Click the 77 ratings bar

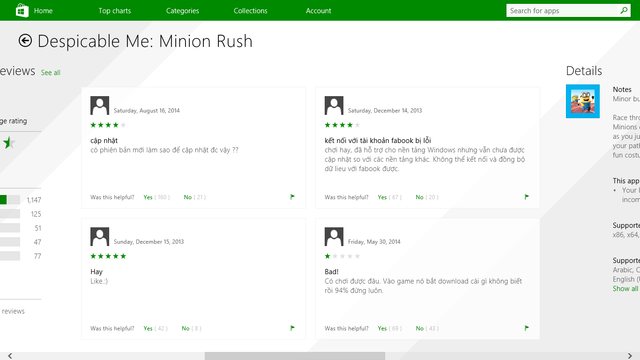10,256
